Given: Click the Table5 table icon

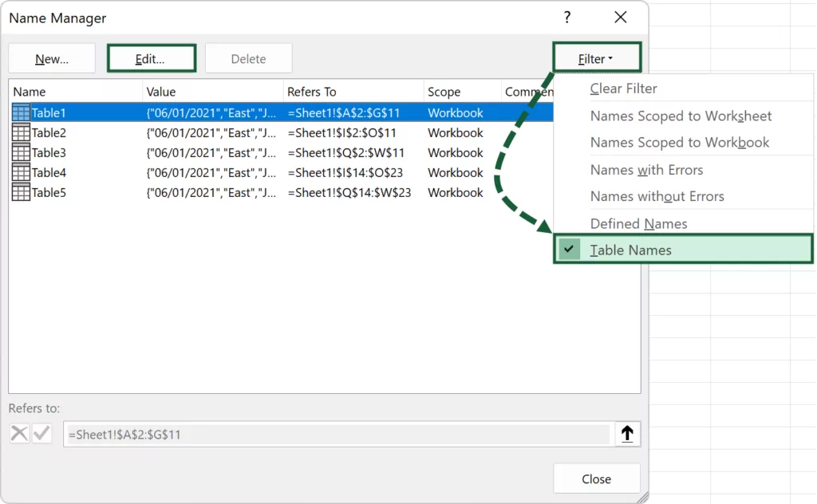Looking at the screenshot, I should click(x=22, y=193).
